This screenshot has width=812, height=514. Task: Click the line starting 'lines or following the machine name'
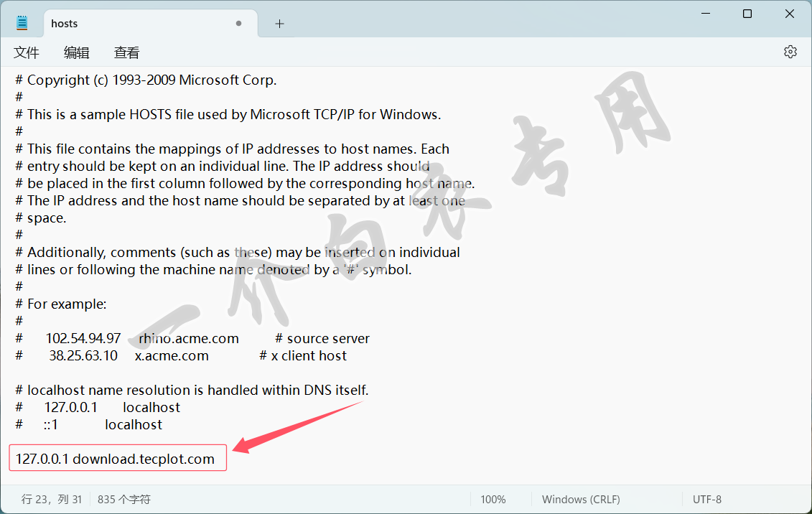tap(214, 270)
